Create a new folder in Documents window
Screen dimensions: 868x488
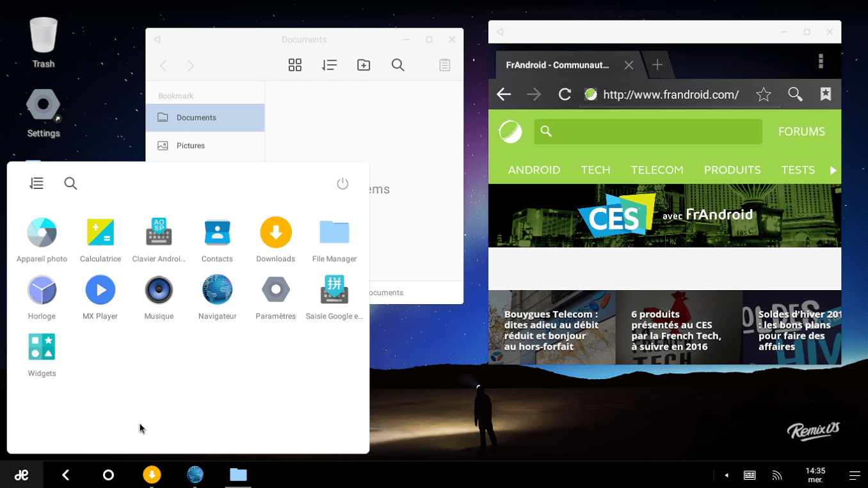click(x=363, y=65)
